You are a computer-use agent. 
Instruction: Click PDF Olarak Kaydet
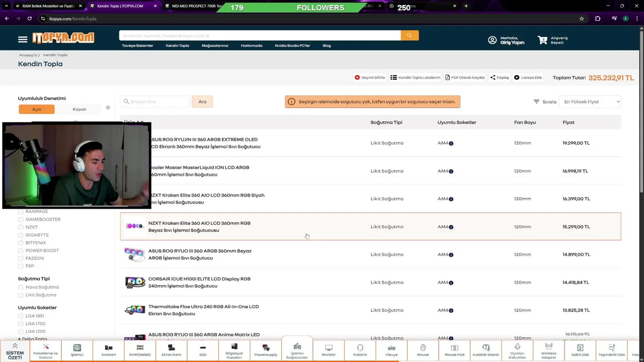(x=465, y=77)
